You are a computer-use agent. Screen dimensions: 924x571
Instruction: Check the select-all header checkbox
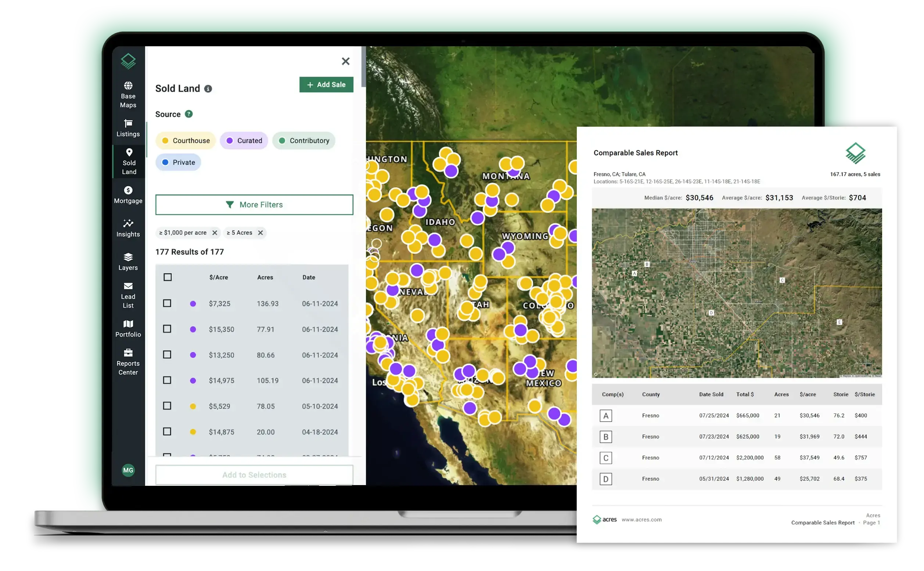(x=168, y=278)
